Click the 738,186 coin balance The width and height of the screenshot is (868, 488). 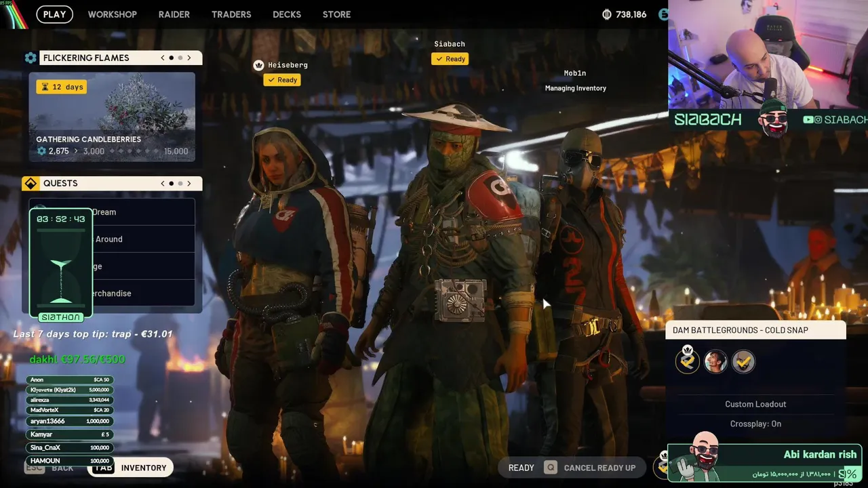[631, 14]
